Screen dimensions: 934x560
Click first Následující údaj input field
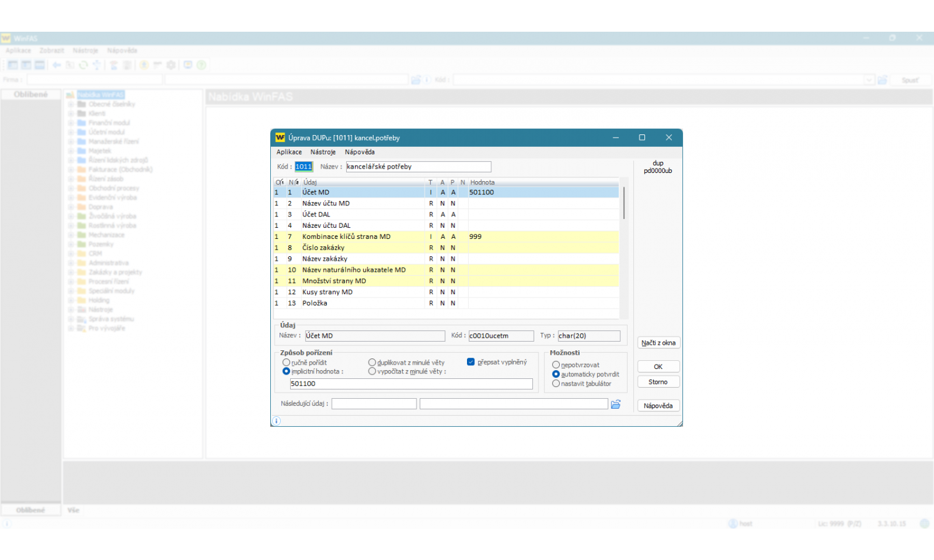click(x=374, y=404)
